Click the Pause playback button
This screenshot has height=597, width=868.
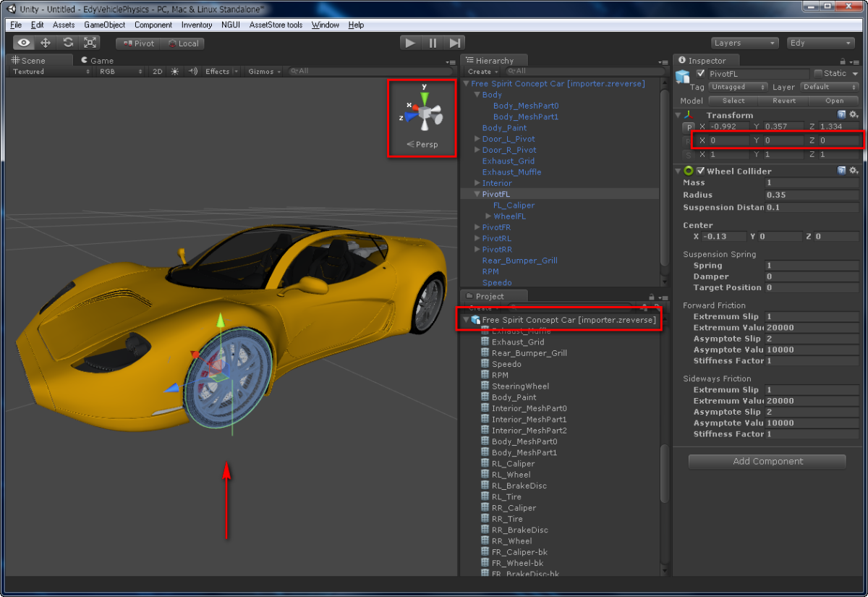[x=432, y=43]
